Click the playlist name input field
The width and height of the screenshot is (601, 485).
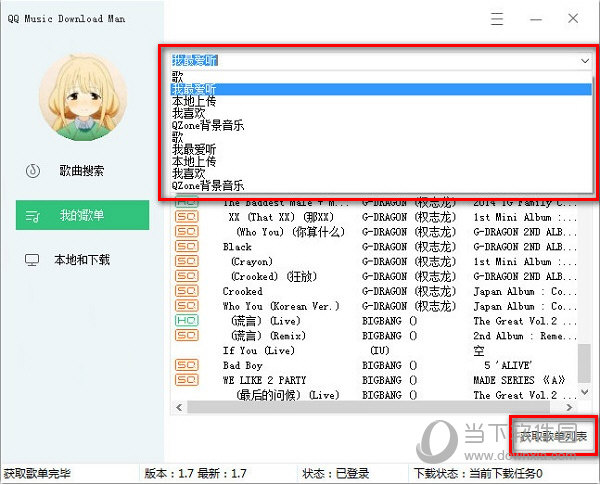pyautogui.click(x=375, y=61)
